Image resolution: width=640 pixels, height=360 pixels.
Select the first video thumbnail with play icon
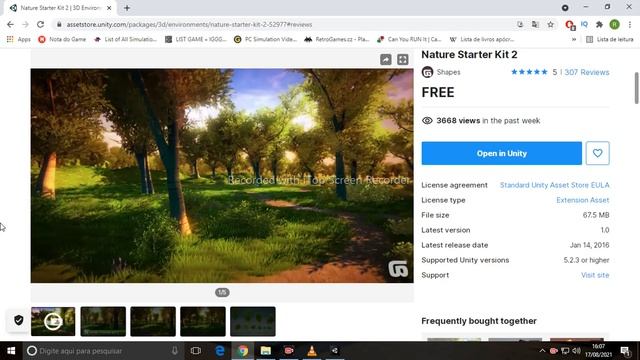53,322
